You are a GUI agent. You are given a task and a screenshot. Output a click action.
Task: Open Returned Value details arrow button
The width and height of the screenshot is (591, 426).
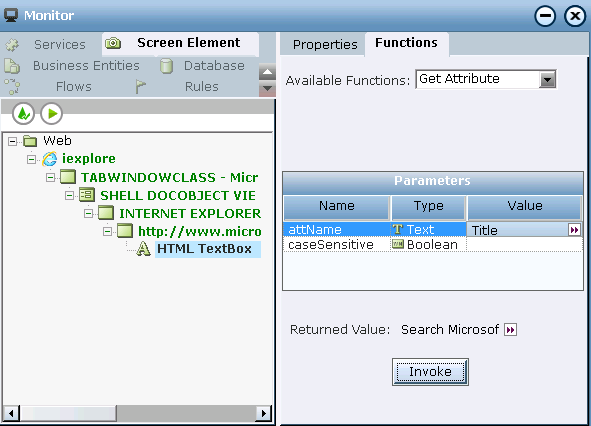510,330
